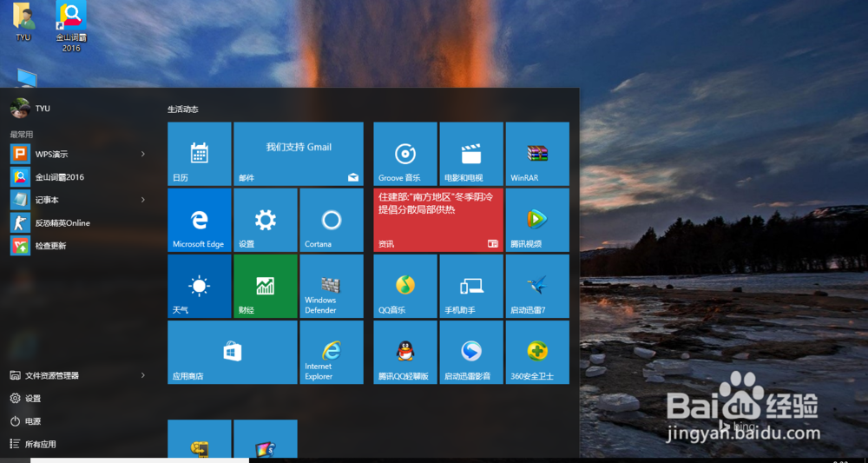Launch the Groove 音乐 tile
Screen dimensions: 868x463
(405, 154)
